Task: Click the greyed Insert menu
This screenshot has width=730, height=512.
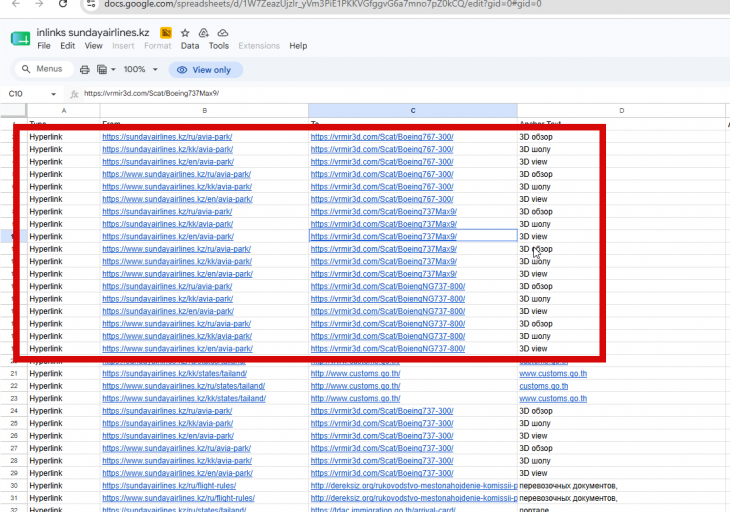Action: (x=123, y=46)
